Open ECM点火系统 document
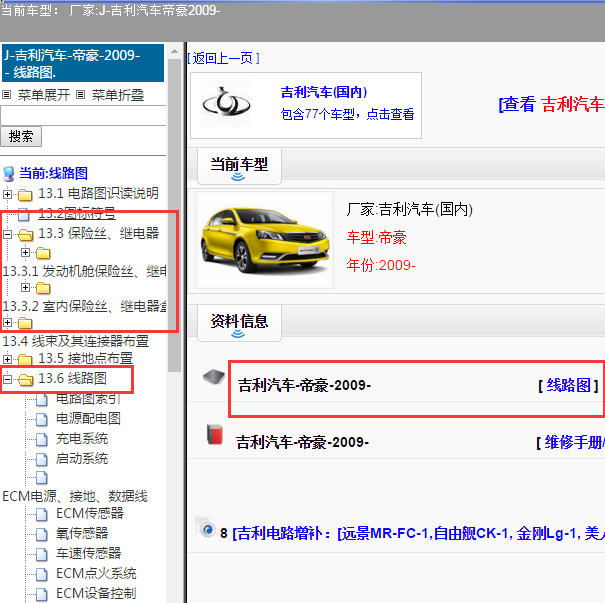 tap(96, 573)
